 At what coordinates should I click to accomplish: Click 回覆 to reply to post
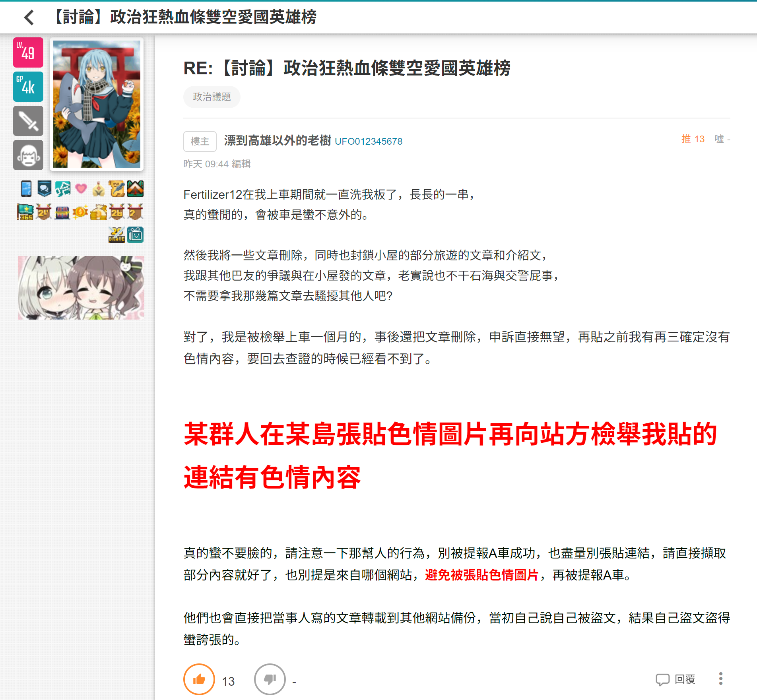(x=676, y=679)
